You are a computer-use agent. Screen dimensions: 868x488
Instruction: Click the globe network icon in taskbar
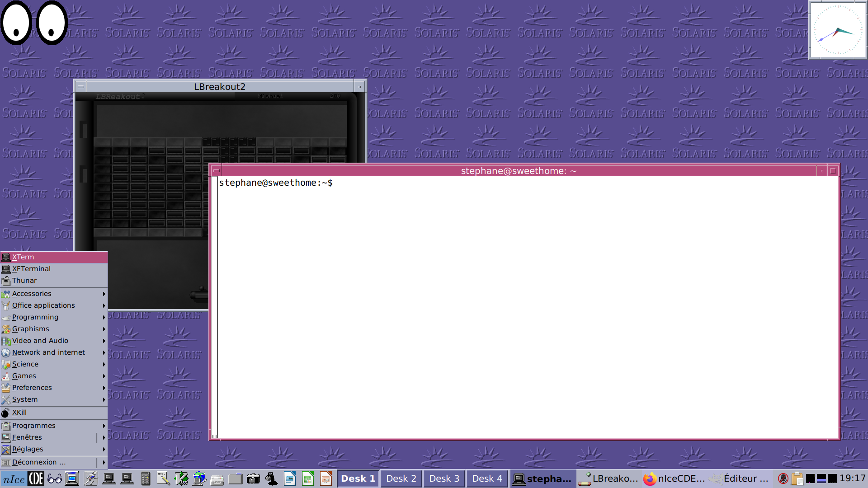coord(199,479)
